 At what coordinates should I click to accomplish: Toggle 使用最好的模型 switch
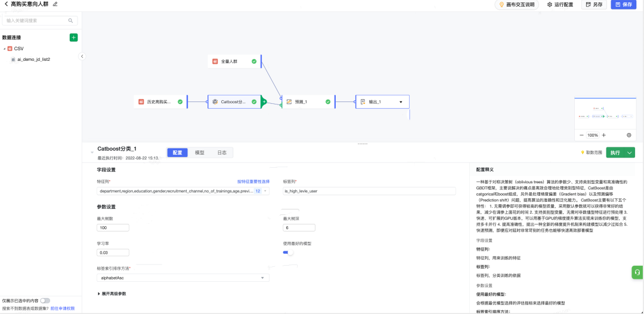(x=288, y=253)
